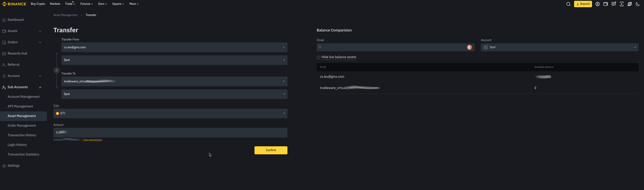The image size is (644, 190).
Task: Open Balance Comparison Account dropdown
Action: coord(559,47)
